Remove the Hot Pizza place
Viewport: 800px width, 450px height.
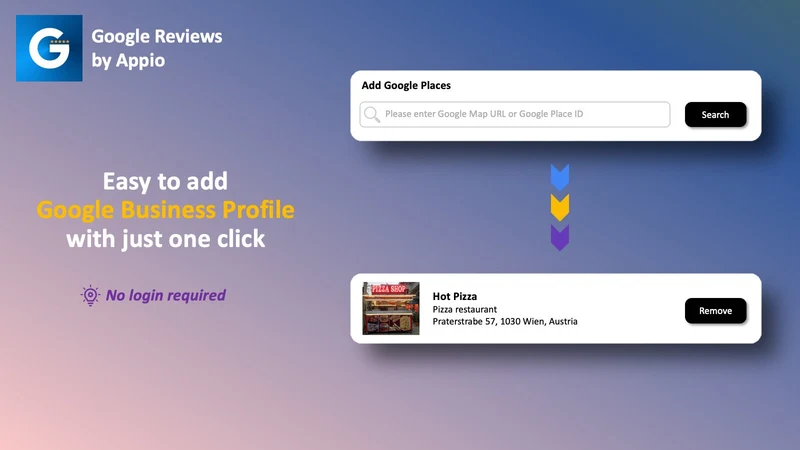[x=715, y=311]
